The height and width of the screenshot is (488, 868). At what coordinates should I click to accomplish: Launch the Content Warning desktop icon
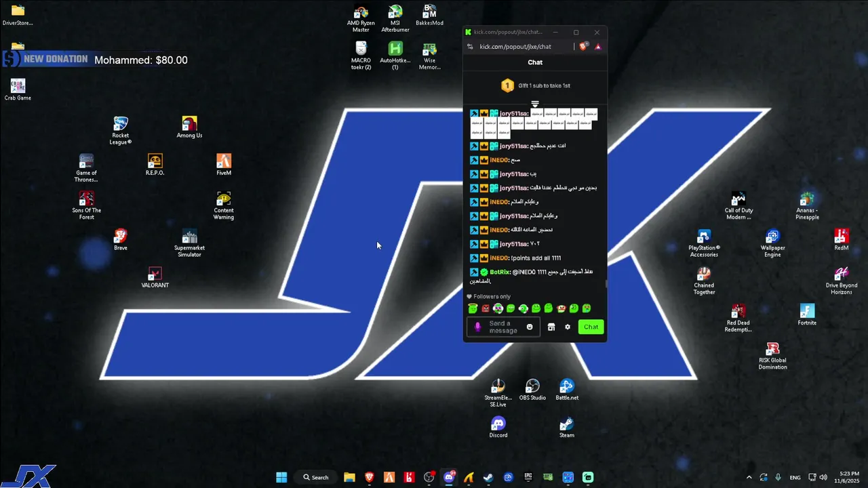click(224, 205)
